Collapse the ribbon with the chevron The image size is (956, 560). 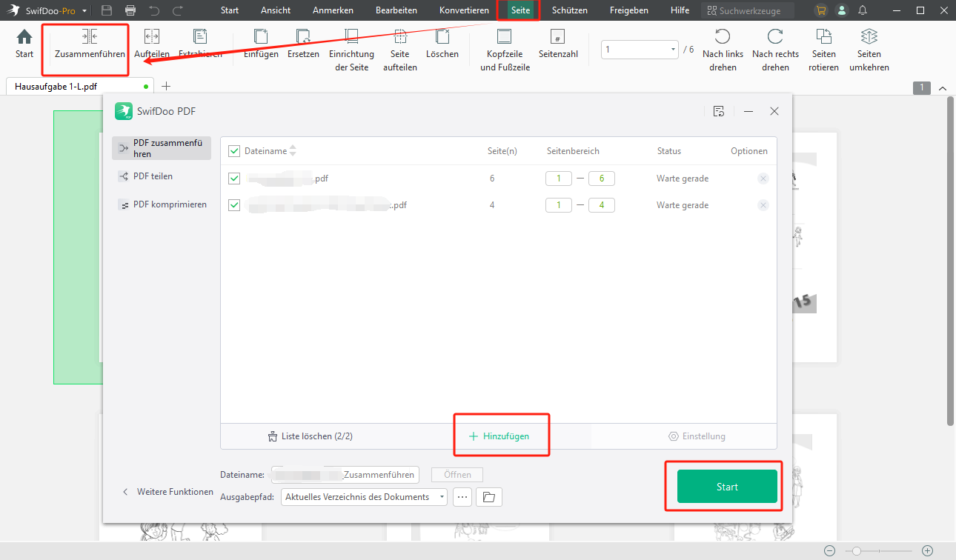point(943,88)
